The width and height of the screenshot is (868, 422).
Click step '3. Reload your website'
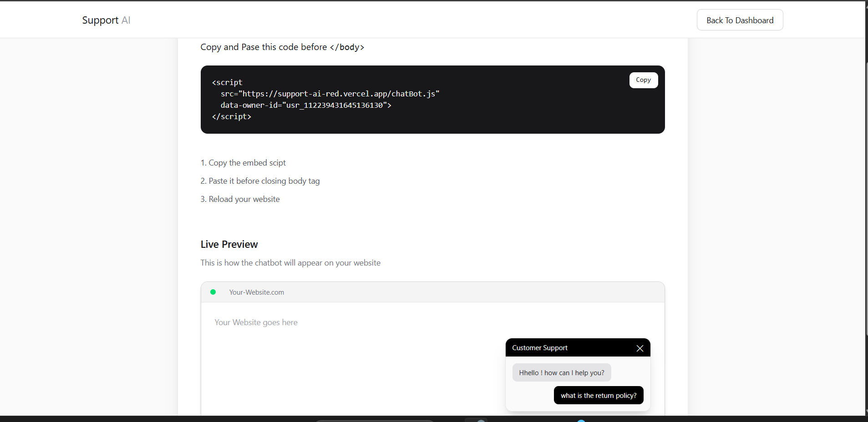240,199
